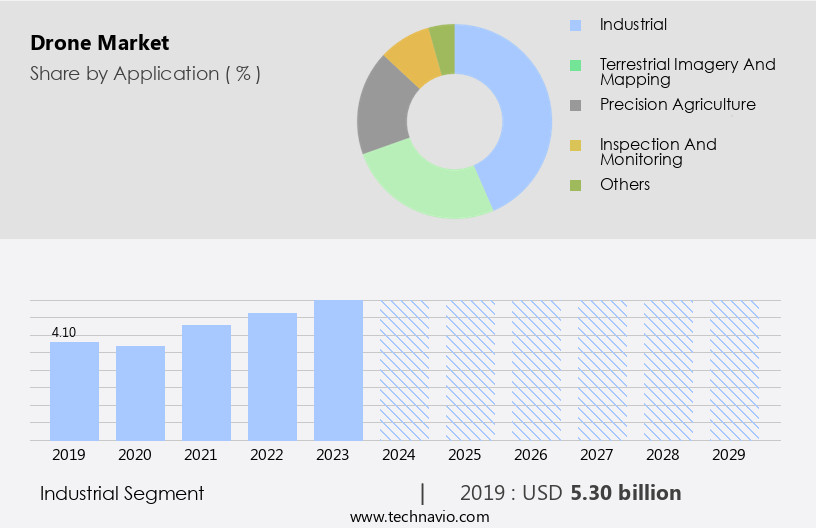This screenshot has width=816, height=528.
Task: Select the 2019 bar in chart
Action: (74, 391)
